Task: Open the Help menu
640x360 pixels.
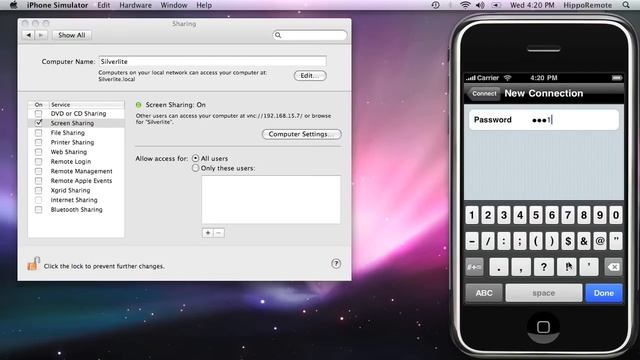Action: click(x=204, y=5)
